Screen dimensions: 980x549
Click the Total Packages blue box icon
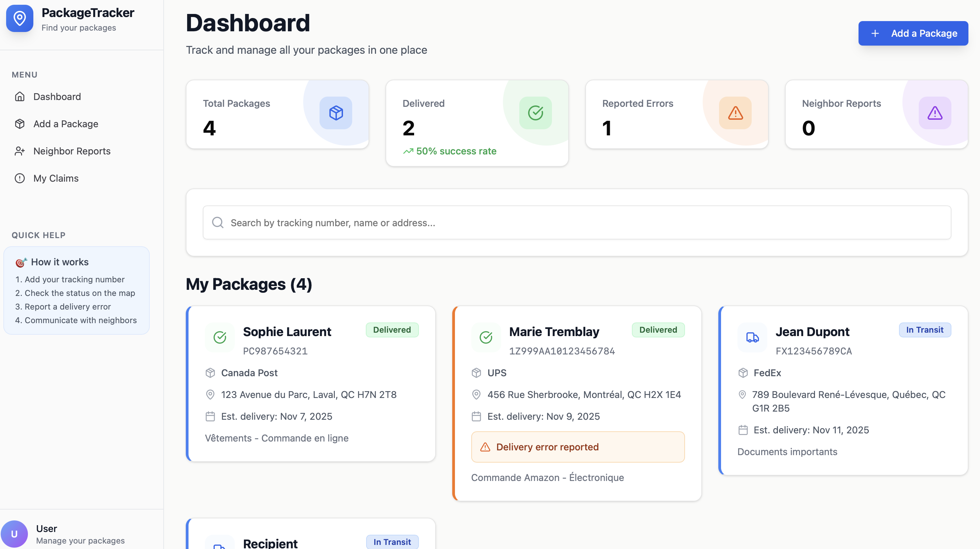point(336,113)
